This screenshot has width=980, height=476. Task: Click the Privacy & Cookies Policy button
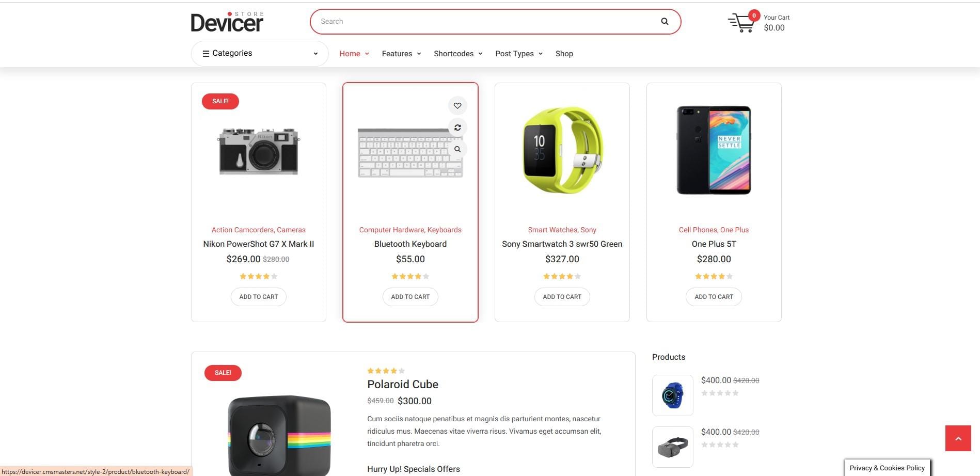(x=887, y=468)
